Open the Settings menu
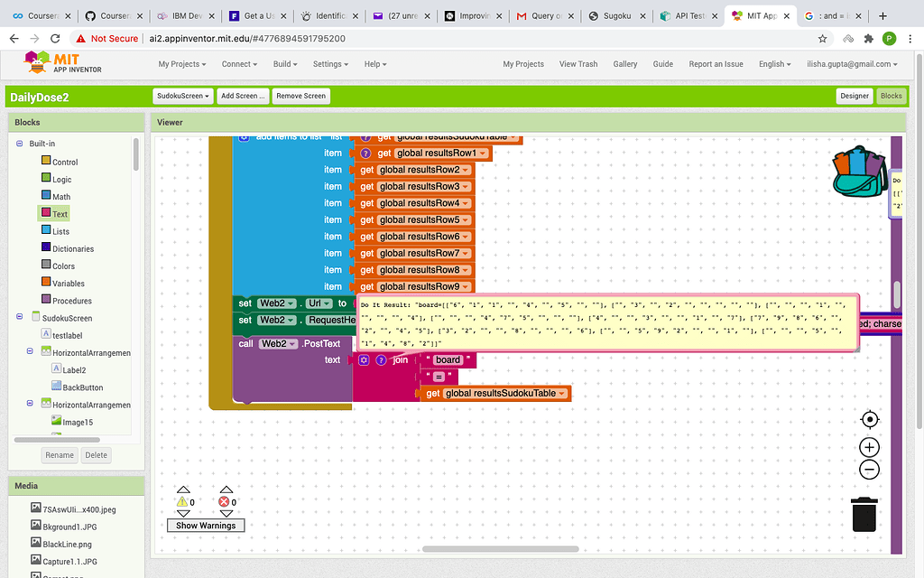This screenshot has height=578, width=924. click(x=330, y=64)
